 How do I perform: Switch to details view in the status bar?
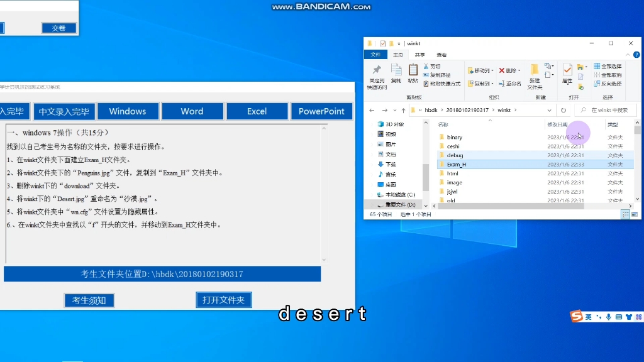coord(625,214)
